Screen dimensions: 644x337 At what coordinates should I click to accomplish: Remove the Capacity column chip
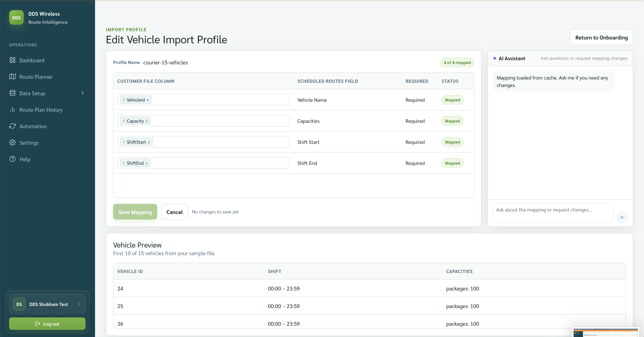click(147, 121)
